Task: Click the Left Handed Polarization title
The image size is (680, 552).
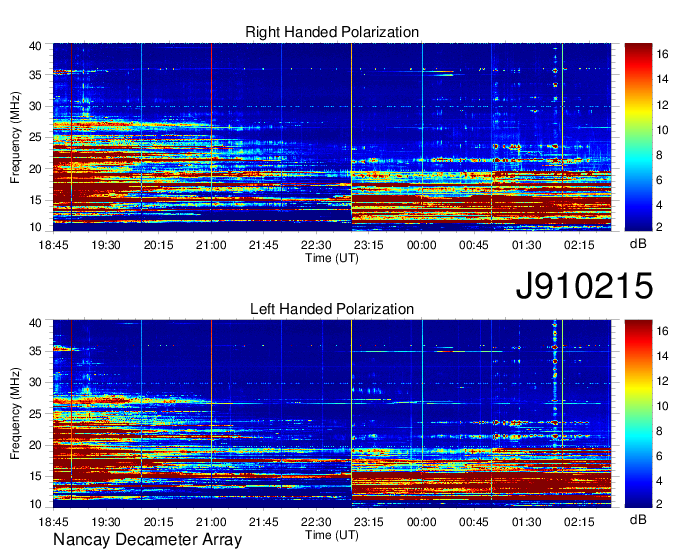Action: pyautogui.click(x=332, y=309)
